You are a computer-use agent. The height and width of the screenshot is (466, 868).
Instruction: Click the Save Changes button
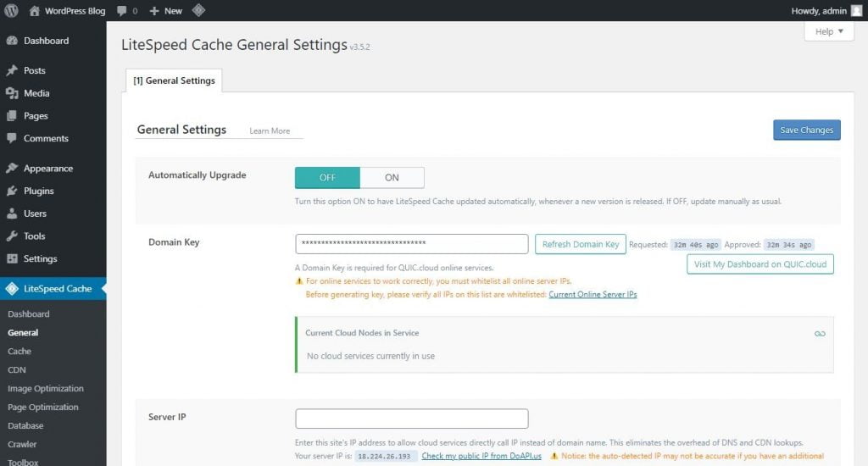tap(807, 130)
